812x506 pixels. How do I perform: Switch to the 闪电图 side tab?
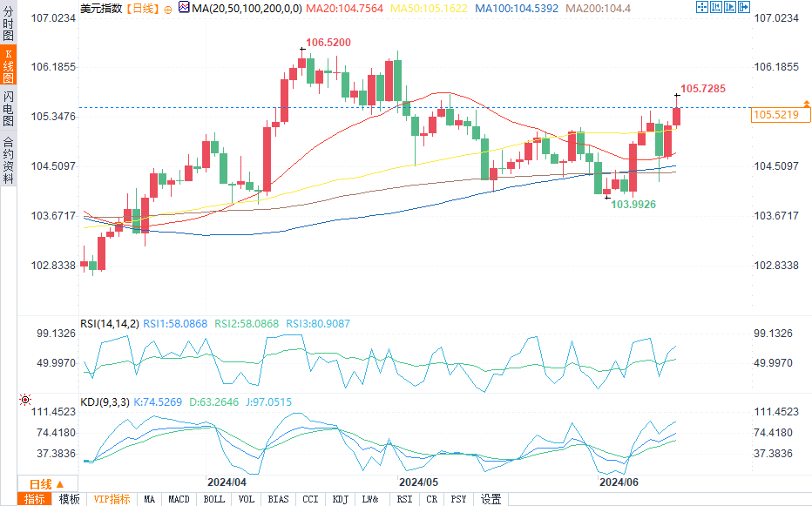pyautogui.click(x=9, y=108)
